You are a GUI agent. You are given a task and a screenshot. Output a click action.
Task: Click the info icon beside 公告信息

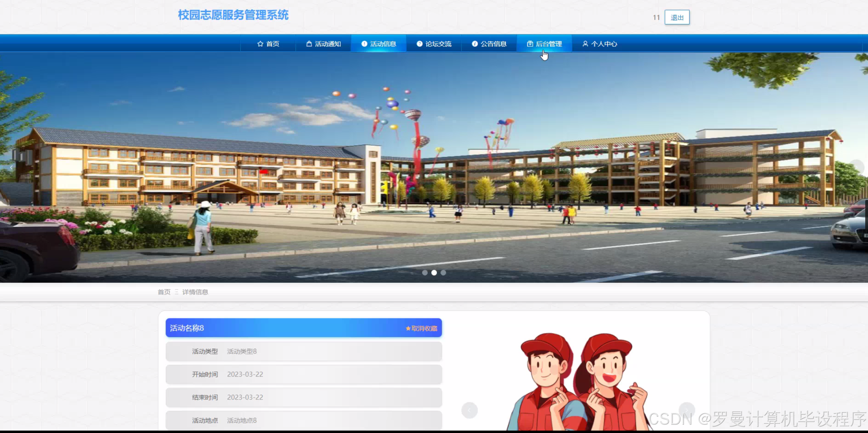[x=475, y=44]
